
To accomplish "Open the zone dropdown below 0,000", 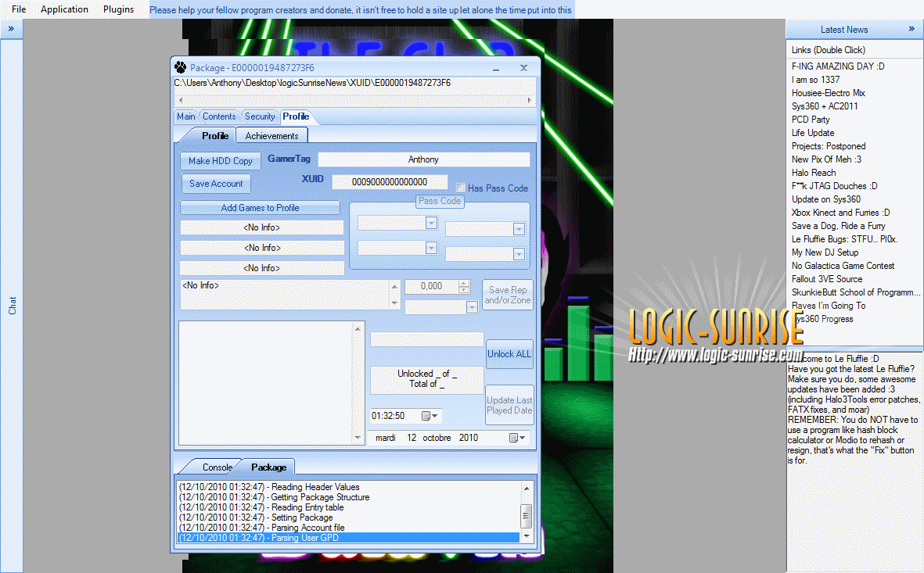I will pyautogui.click(x=472, y=307).
